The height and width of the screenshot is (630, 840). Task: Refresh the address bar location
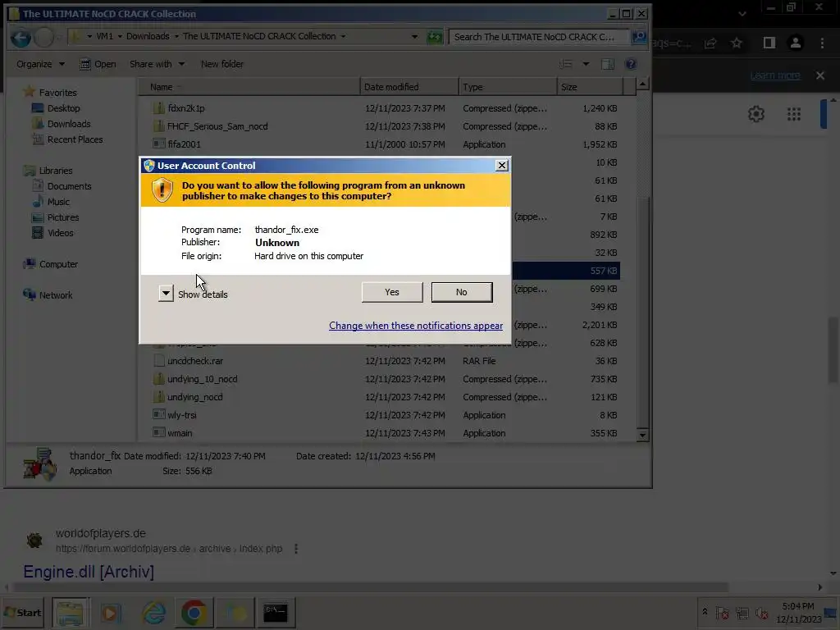(x=435, y=37)
